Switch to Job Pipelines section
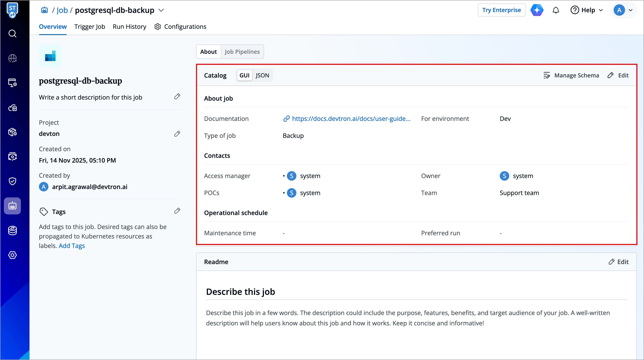The height and width of the screenshot is (360, 644). pos(242,52)
